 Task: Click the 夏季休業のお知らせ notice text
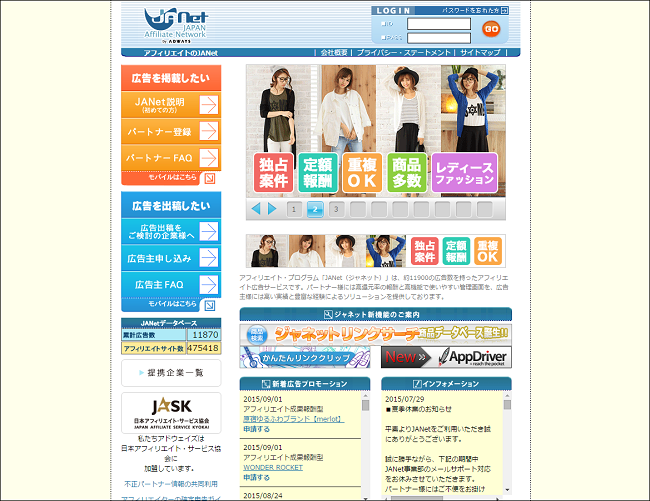coord(418,409)
